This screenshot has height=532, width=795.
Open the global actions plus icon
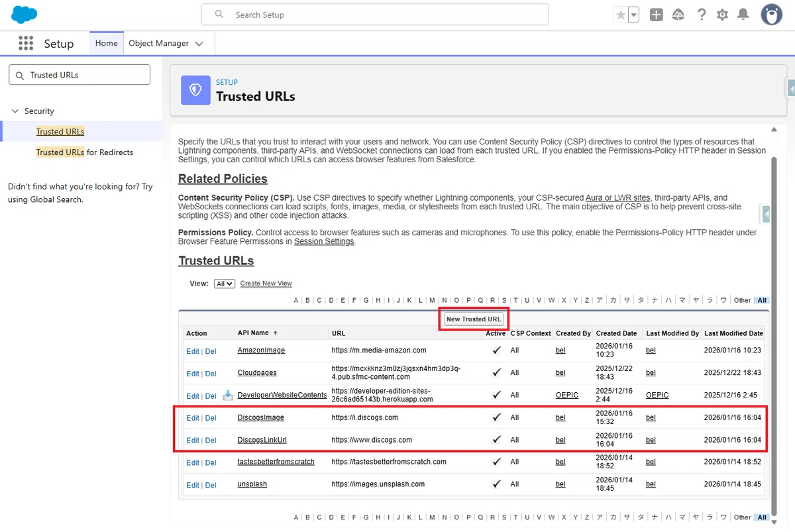pos(656,15)
